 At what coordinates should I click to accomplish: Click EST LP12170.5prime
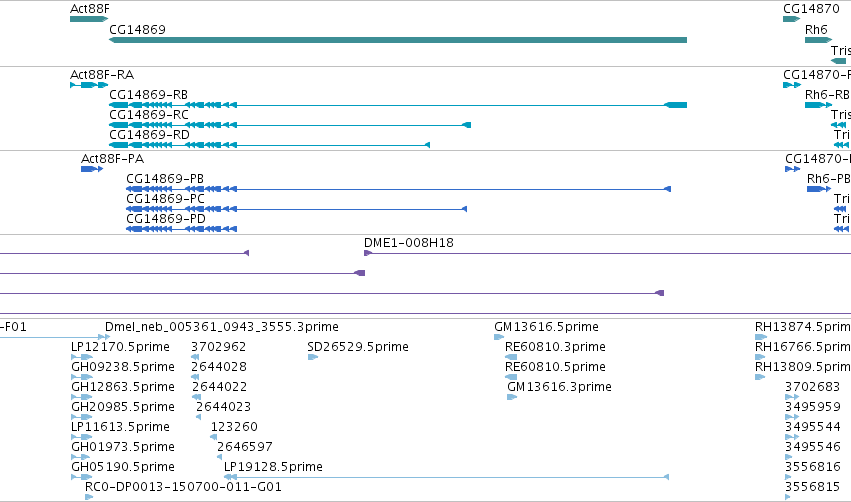pos(120,347)
